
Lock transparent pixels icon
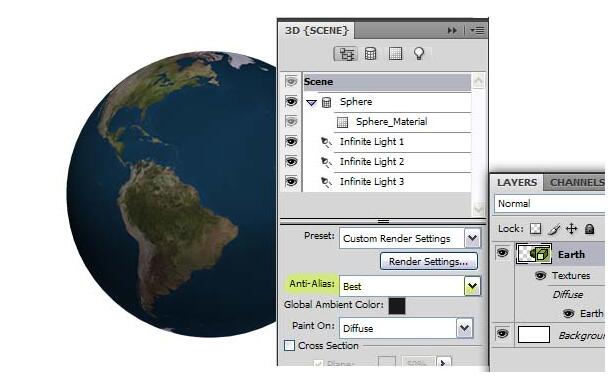[x=535, y=229]
